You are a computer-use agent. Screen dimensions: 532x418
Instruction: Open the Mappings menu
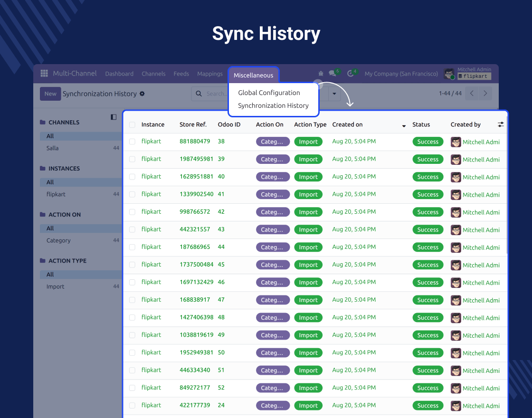coord(209,74)
